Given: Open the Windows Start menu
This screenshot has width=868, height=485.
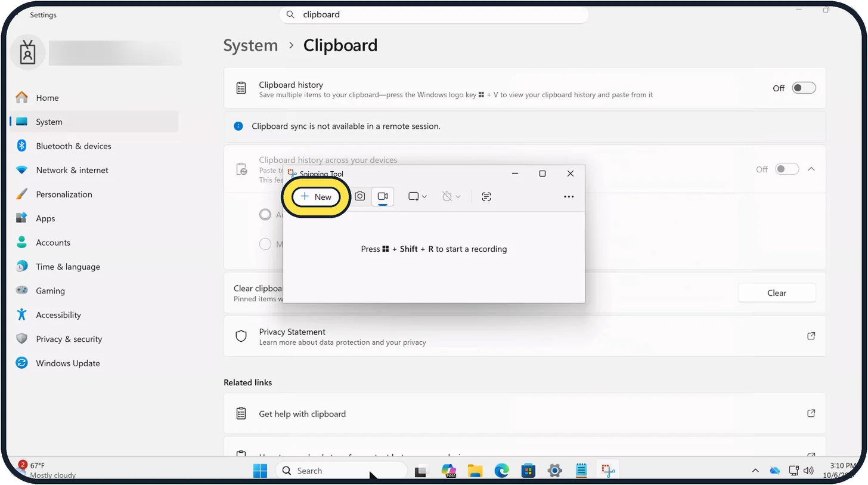Looking at the screenshot, I should (260, 471).
